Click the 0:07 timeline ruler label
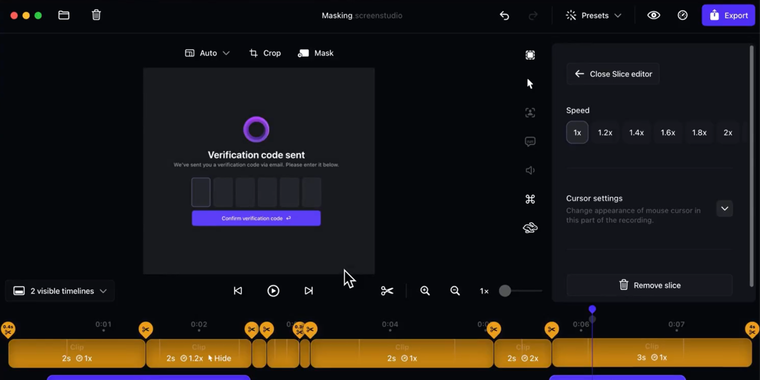The image size is (760, 380). (x=676, y=324)
